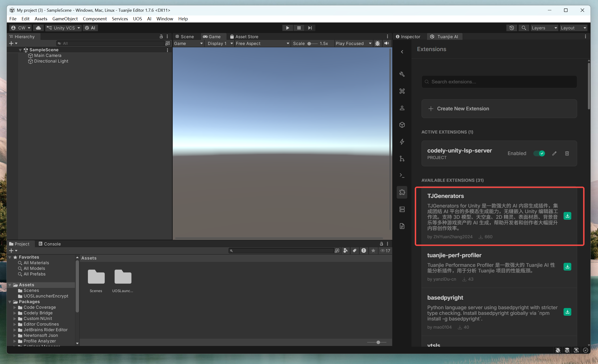Open the person profile icon in AI sidebar
Viewport: 598px width, 364px height.
pos(402,108)
